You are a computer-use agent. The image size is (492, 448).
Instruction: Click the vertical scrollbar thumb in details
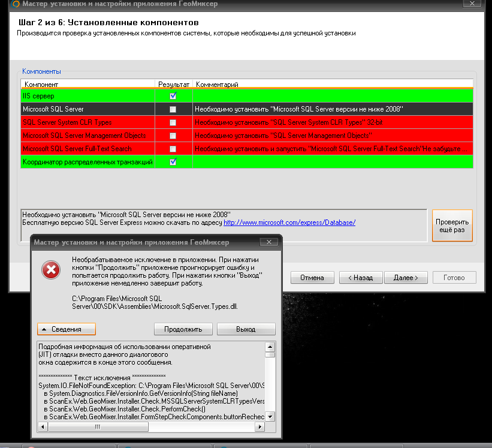coord(270,355)
